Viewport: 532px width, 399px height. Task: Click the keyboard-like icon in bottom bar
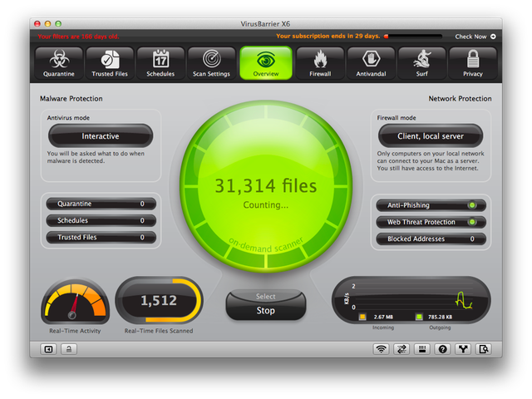click(422, 349)
